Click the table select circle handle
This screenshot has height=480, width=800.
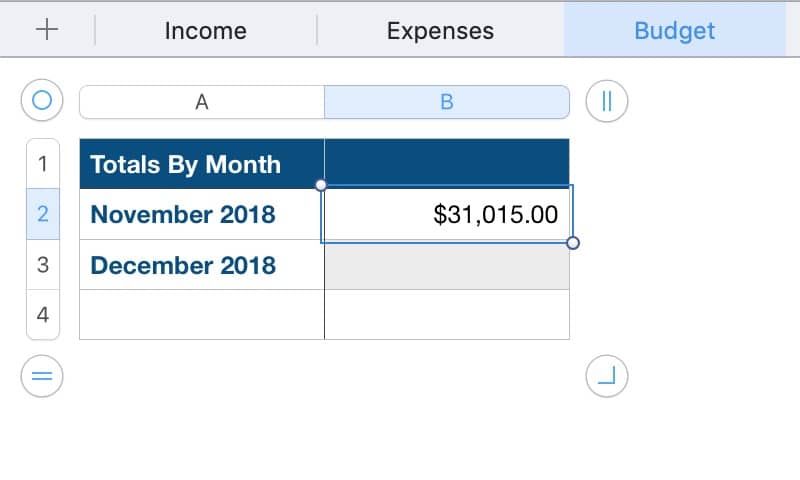42,101
